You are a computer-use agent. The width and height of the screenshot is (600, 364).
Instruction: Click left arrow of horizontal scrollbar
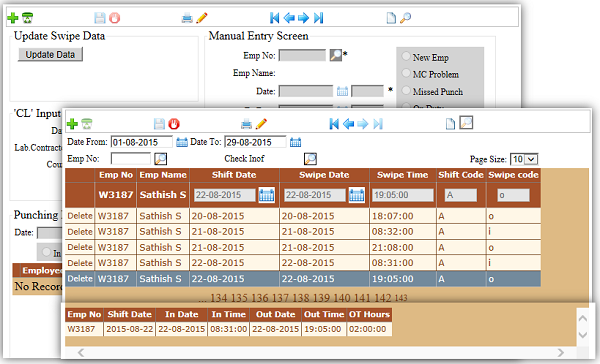[x=81, y=353]
